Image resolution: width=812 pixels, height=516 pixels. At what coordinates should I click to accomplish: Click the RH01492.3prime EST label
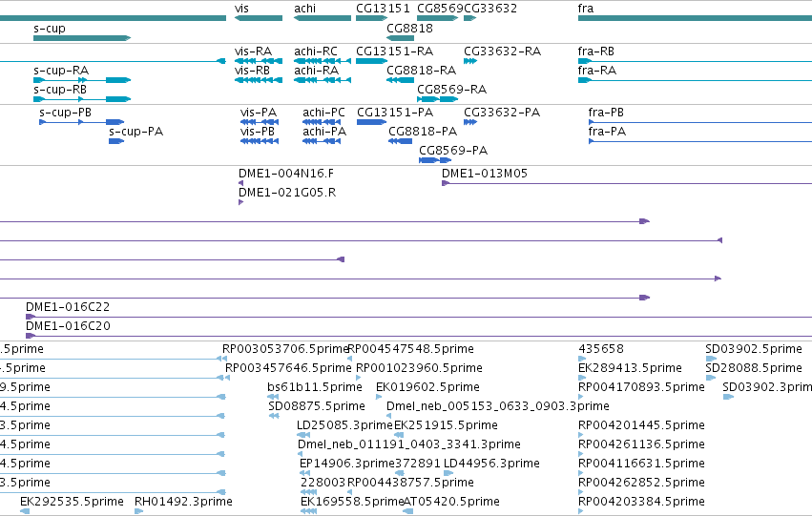click(183, 502)
